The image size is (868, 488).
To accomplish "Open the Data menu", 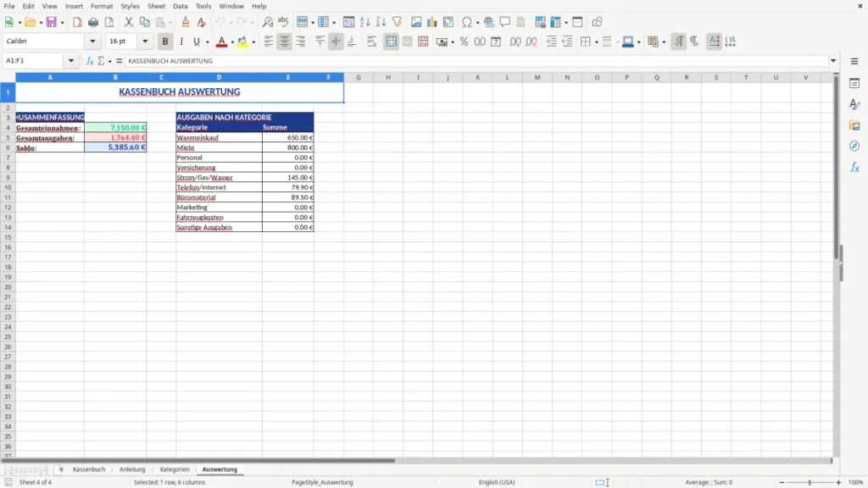I will pos(180,6).
